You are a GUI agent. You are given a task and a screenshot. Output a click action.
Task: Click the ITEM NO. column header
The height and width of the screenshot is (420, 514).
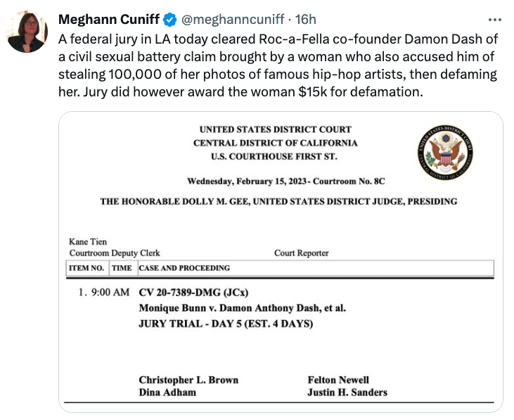[86, 268]
